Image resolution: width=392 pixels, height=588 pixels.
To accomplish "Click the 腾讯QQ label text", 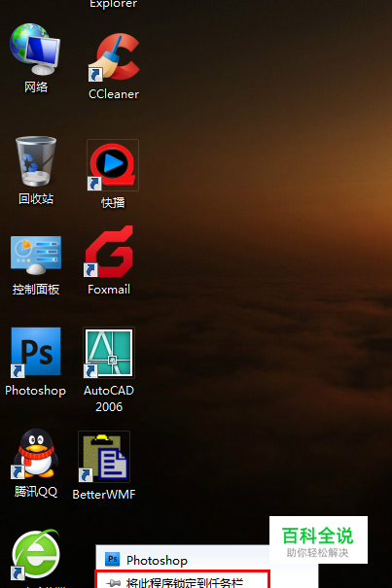I will tap(36, 491).
